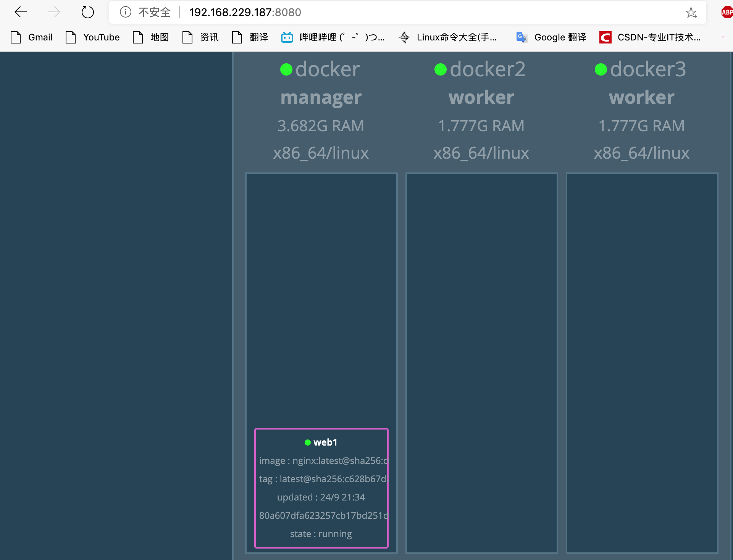Viewport: 733px width, 560px height.
Task: Click x86_64/linux under the docker manager
Action: pos(321,153)
